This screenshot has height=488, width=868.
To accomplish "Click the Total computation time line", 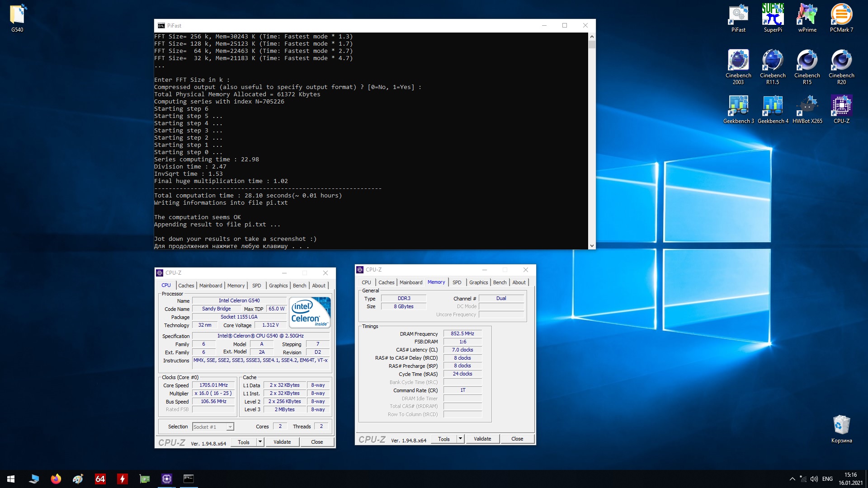I will pos(248,196).
